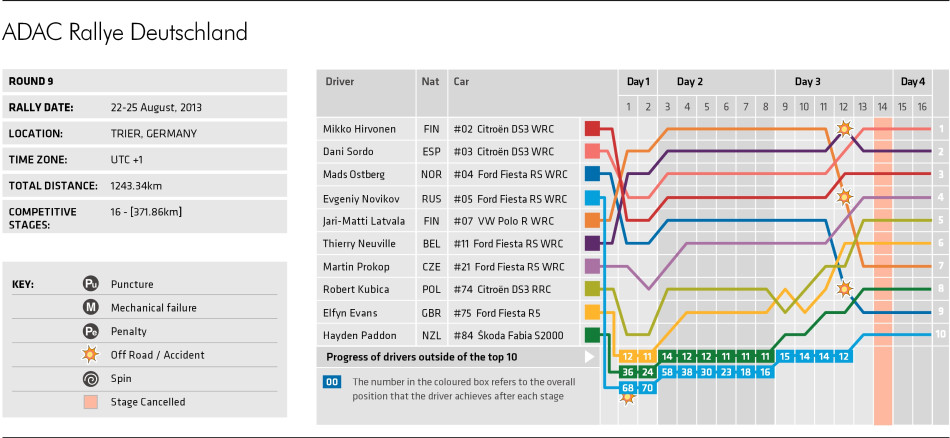Click the Mechanical failure key icon
Screen dimensions: 950x438
tap(91, 308)
